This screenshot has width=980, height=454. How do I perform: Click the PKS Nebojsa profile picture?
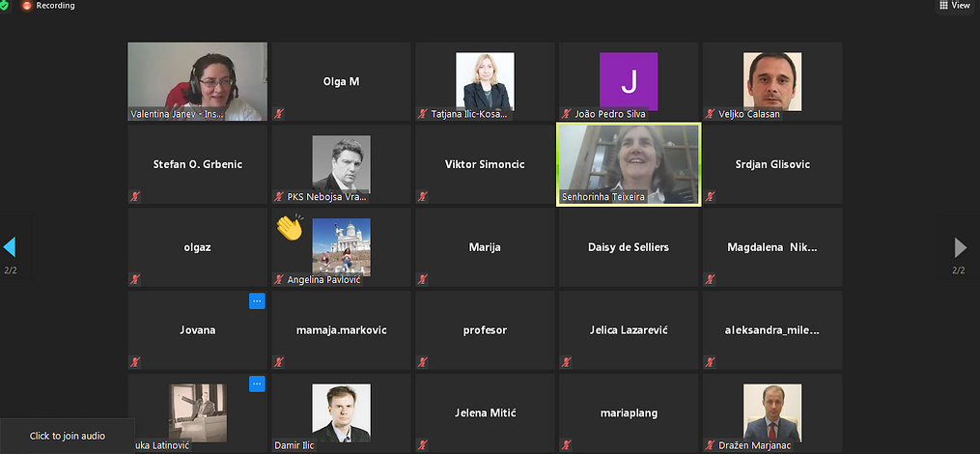pyautogui.click(x=341, y=163)
